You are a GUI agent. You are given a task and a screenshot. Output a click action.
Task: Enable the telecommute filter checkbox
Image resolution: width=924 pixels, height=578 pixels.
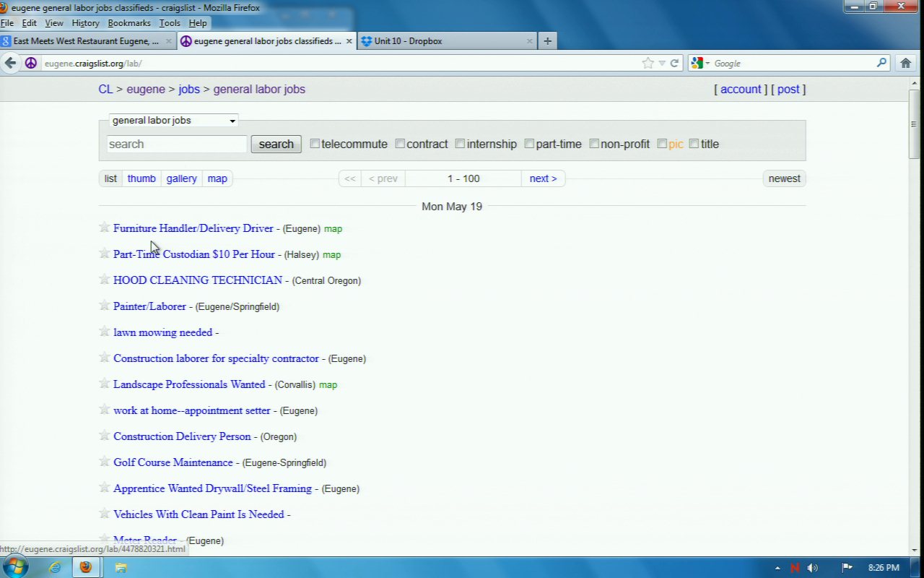click(x=315, y=144)
